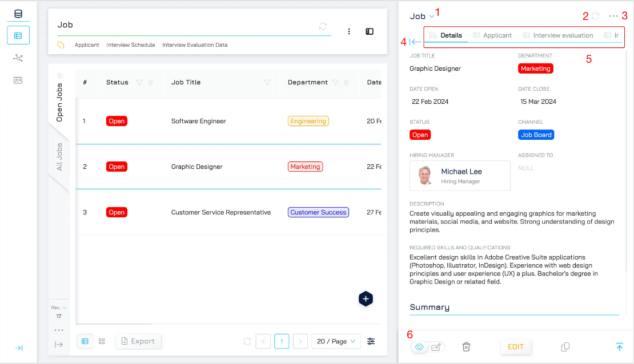Delete the record with the trash icon
The width and height of the screenshot is (634, 364).
466,347
